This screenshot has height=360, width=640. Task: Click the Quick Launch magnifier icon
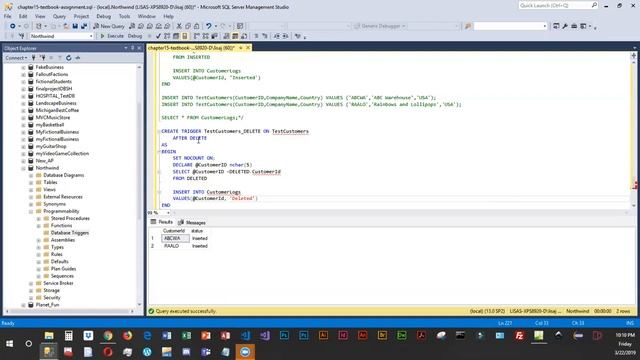pos(594,5)
